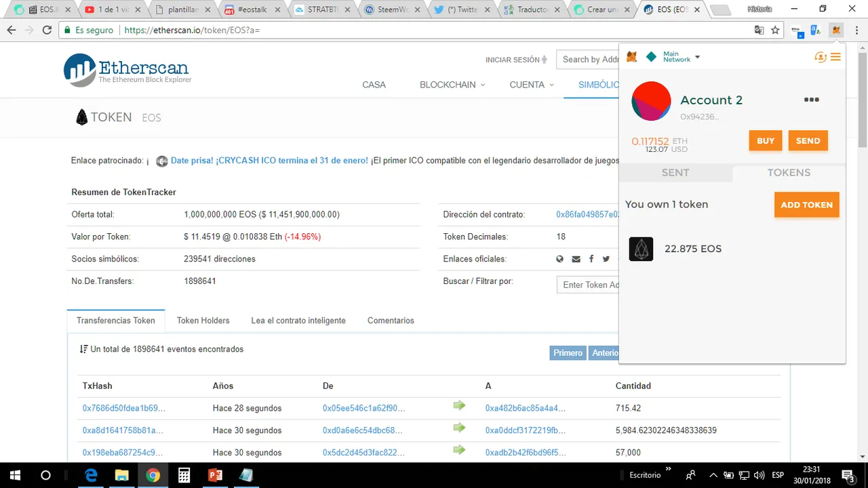Click Cortana circle on taskbar
Image resolution: width=868 pixels, height=488 pixels.
(45, 475)
